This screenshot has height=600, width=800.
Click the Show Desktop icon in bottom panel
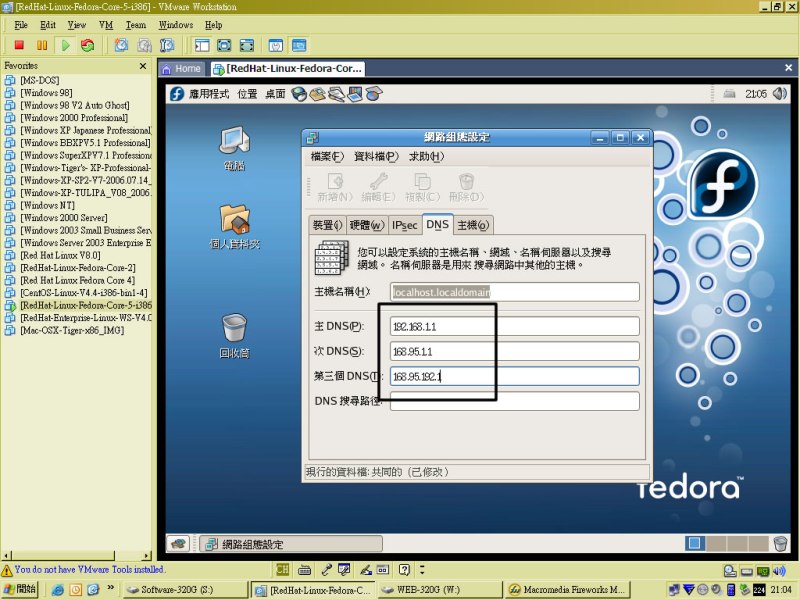coord(178,544)
